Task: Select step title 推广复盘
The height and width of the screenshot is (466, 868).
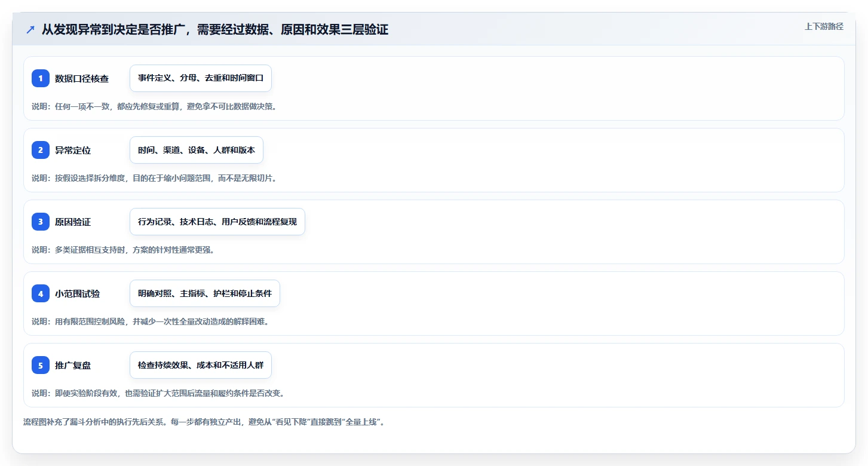Action: [73, 366]
